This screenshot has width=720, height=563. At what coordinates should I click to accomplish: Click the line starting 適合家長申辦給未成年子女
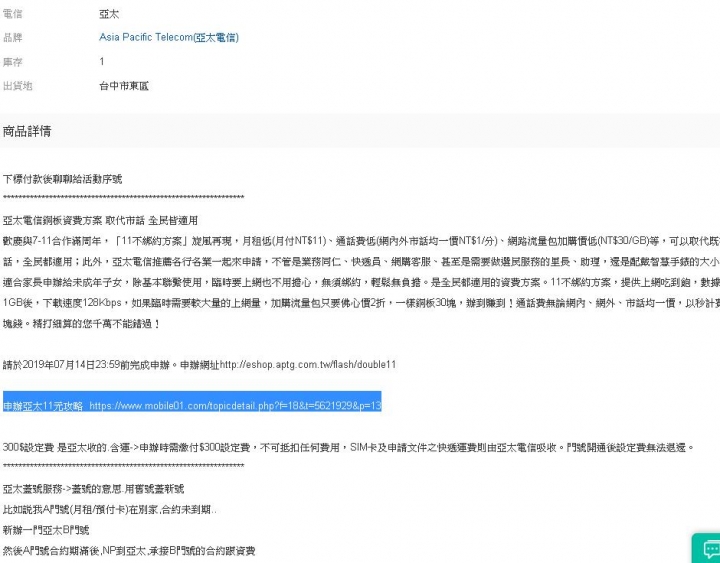click(361, 282)
